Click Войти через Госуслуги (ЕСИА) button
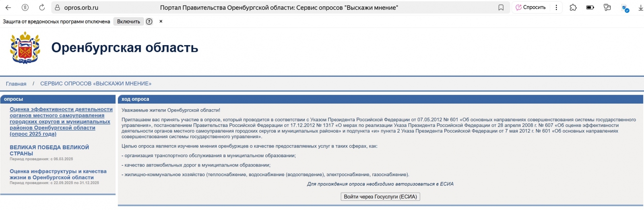 point(380,197)
